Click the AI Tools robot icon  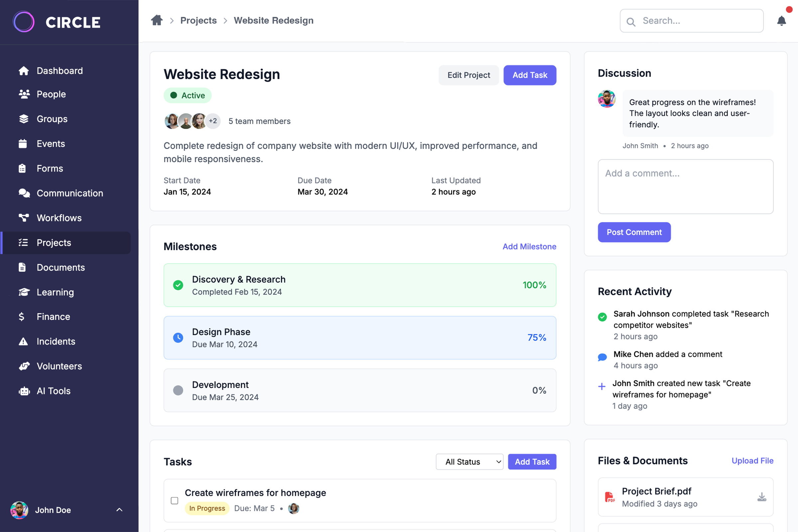(x=24, y=391)
